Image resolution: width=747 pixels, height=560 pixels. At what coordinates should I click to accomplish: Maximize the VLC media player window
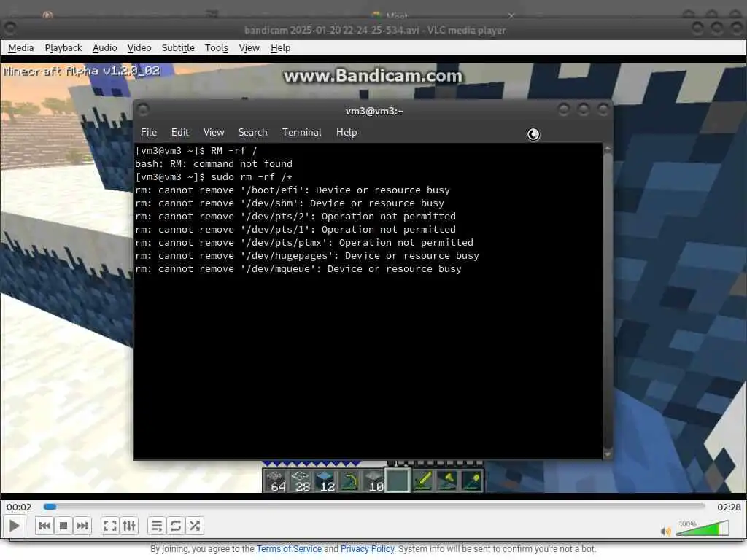(x=717, y=28)
